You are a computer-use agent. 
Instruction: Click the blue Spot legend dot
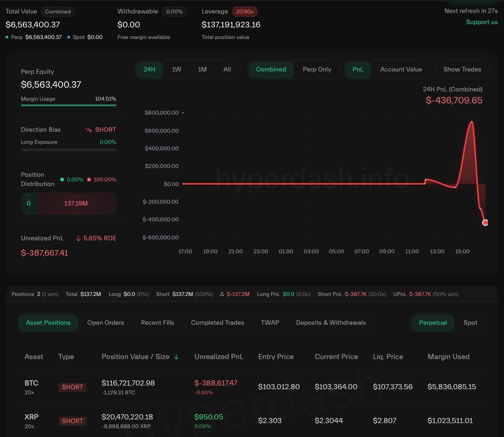tap(69, 37)
